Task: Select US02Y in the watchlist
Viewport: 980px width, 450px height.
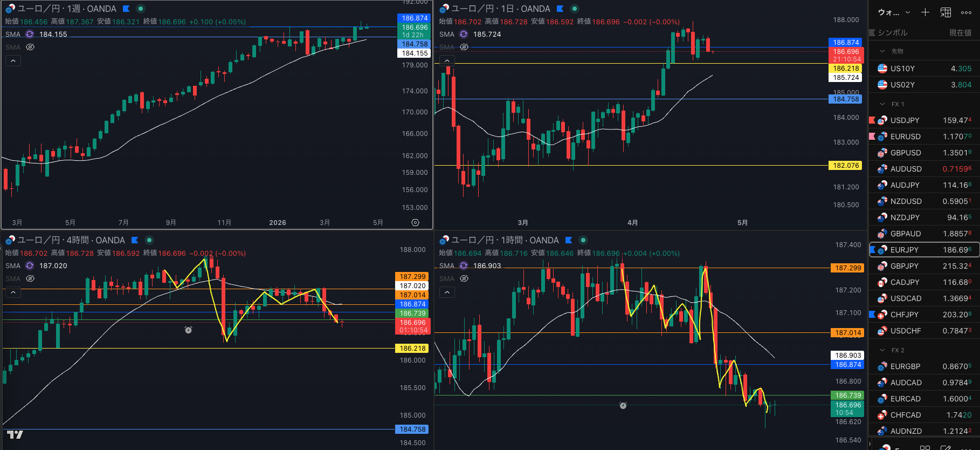Action: click(x=924, y=85)
